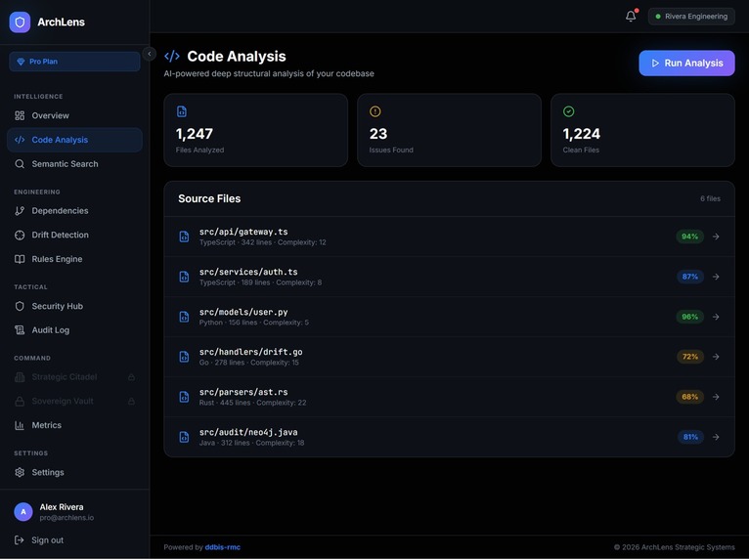Open the notifications bell
Viewport: 749px width, 560px height.
[631, 17]
